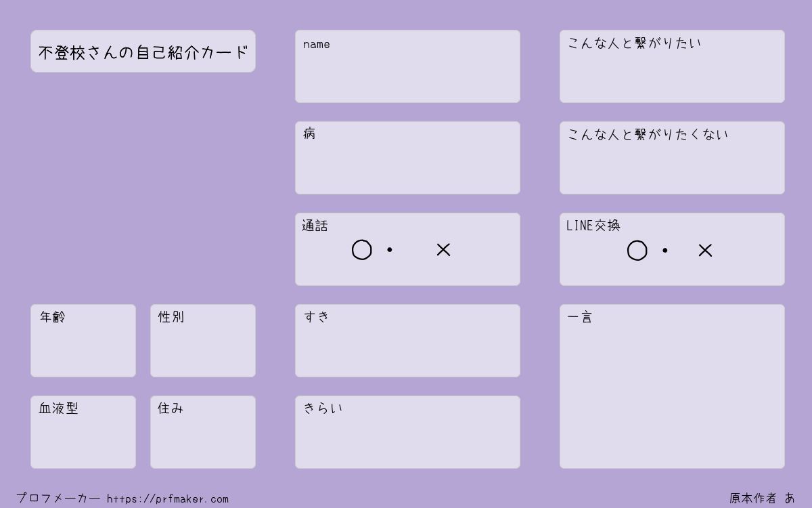Click the こんな人と繋がりたくない box
This screenshot has height=508, width=812.
tap(672, 158)
